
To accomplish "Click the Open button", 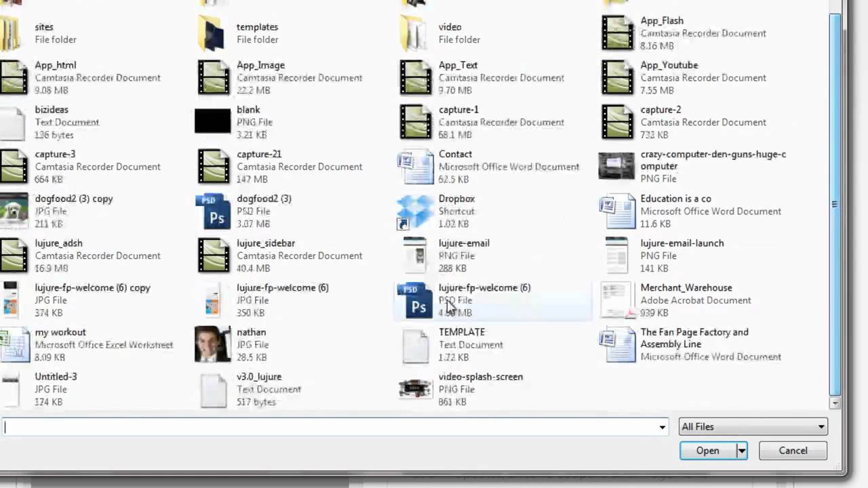I will (708, 451).
